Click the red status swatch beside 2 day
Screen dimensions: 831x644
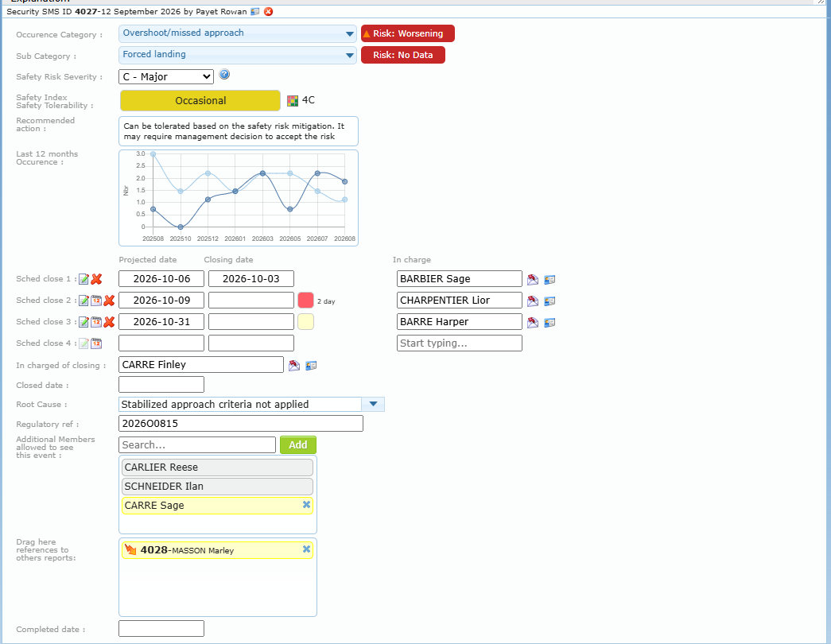(306, 300)
